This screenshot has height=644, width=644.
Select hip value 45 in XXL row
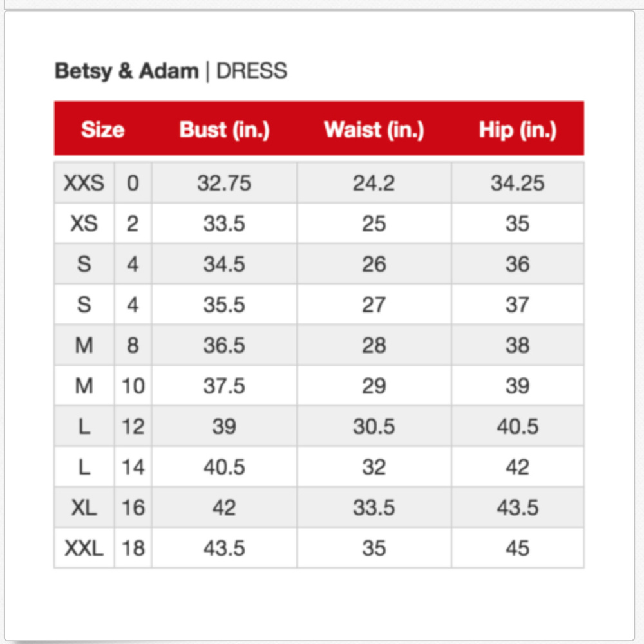click(x=518, y=548)
